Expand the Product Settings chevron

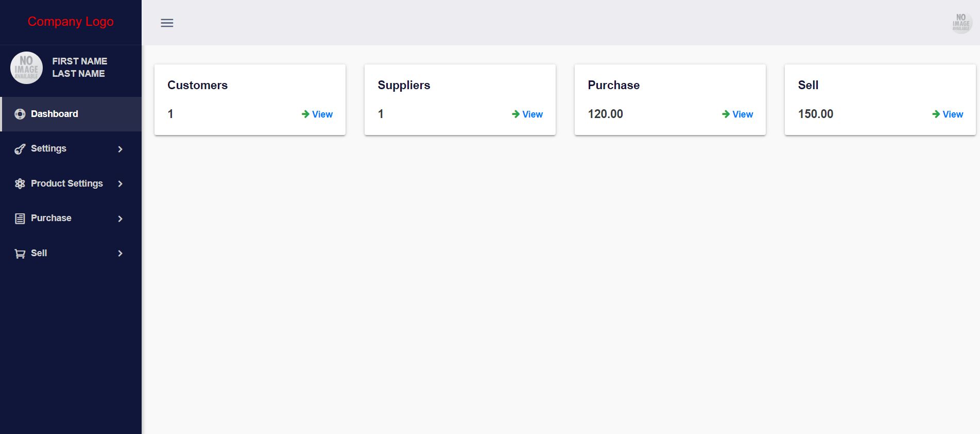[120, 183]
